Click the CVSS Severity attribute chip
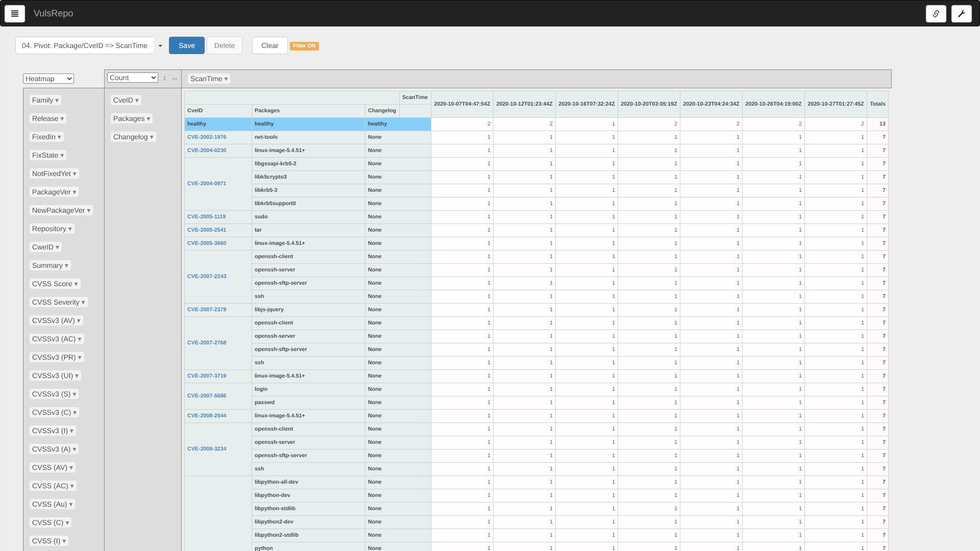Viewport: 980px width, 551px height. pos(55,302)
